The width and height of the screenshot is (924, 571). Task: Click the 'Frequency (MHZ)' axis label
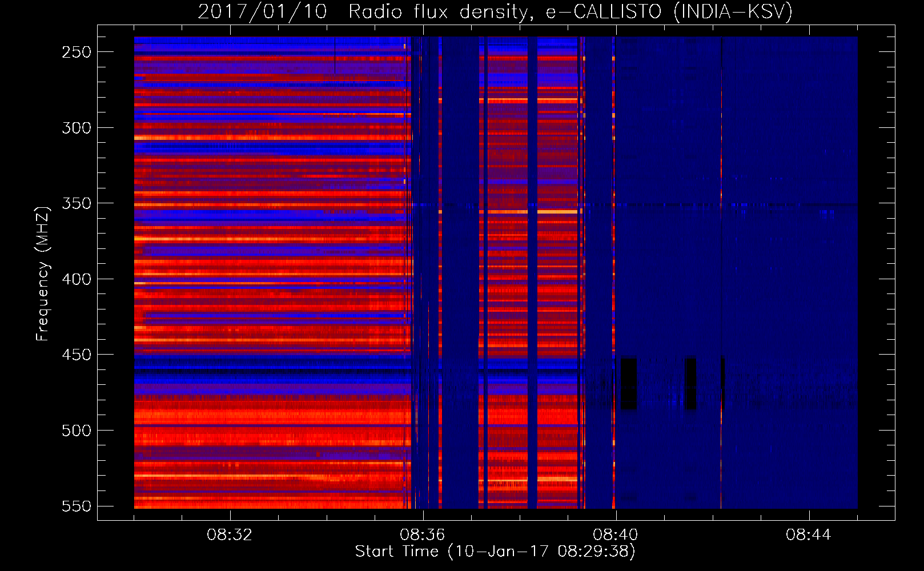pos(43,274)
